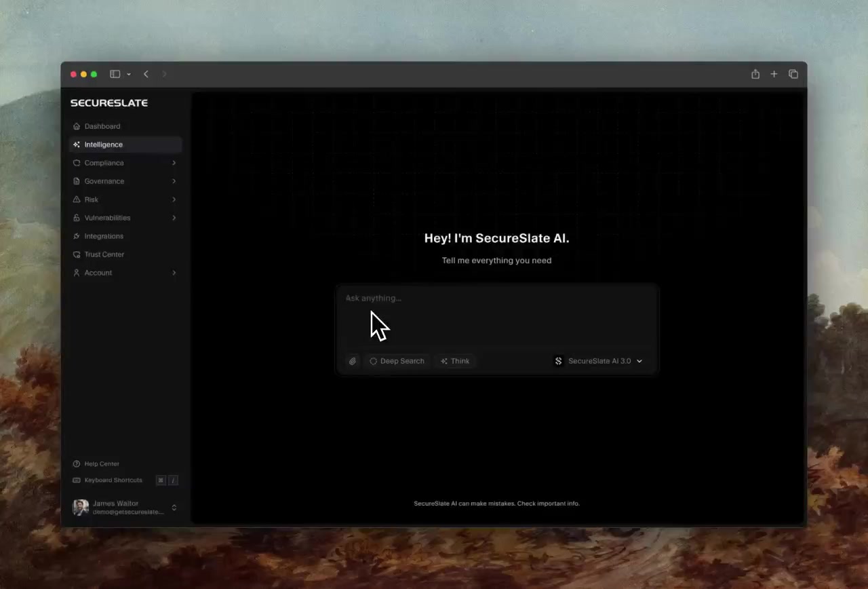This screenshot has width=868, height=589.
Task: Open the James Walter user account switcher
Action: coord(125,508)
